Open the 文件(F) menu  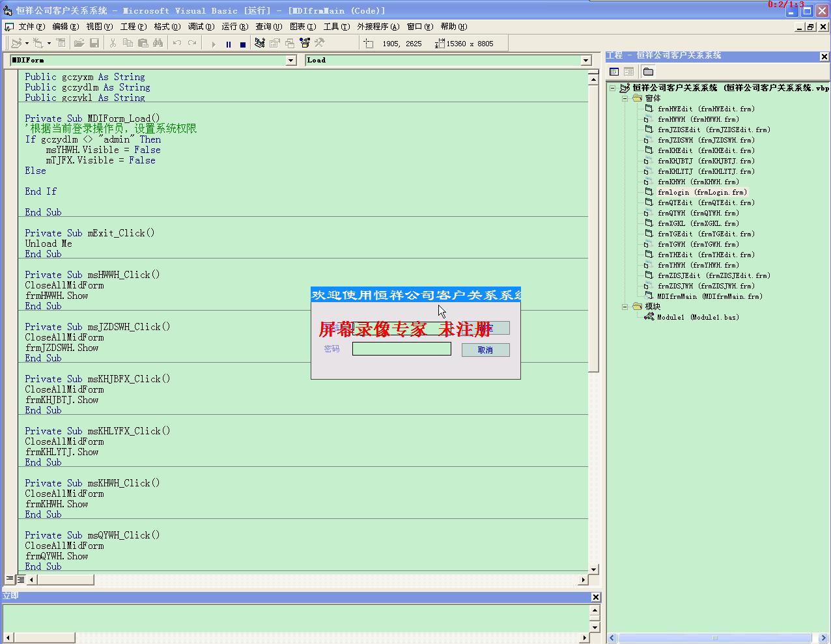coord(31,27)
